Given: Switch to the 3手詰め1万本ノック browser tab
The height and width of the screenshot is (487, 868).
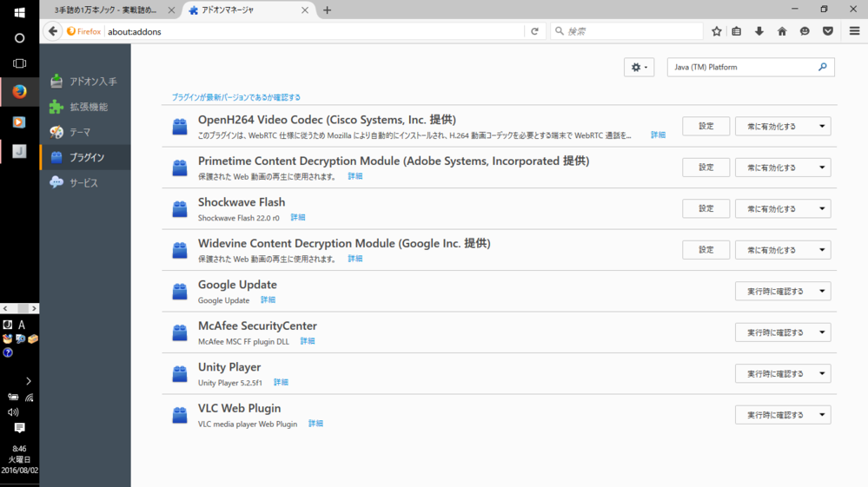Looking at the screenshot, I should [x=105, y=10].
